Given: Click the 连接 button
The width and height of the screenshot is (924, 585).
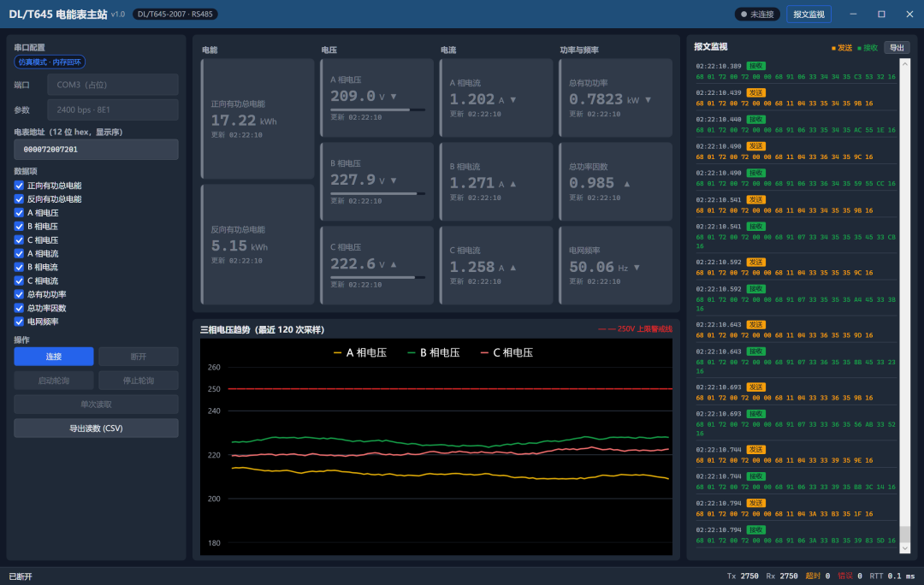Looking at the screenshot, I should click(x=54, y=357).
